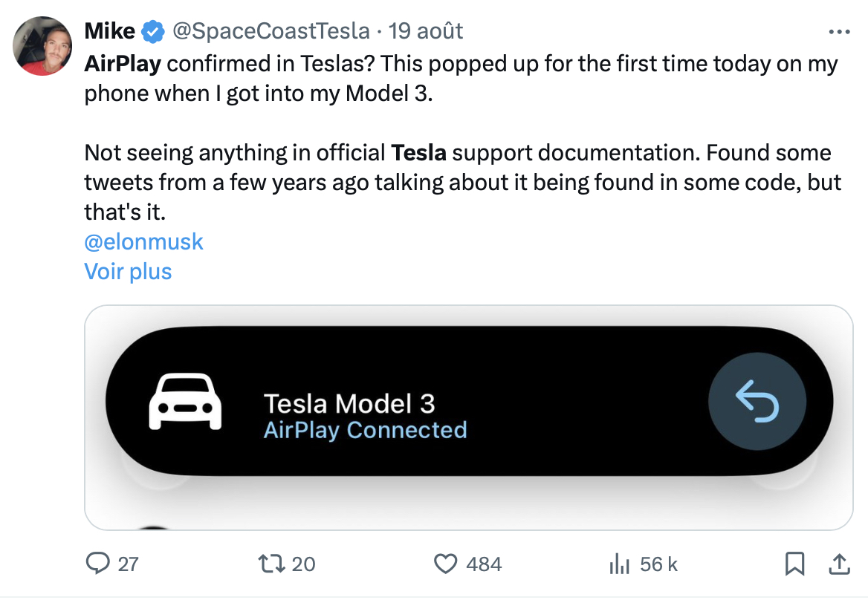Open the tweet options menu
The image size is (868, 600).
click(838, 30)
